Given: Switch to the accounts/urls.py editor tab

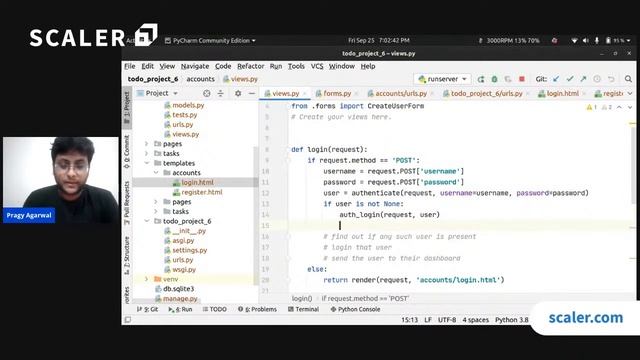Looking at the screenshot, I should click(401, 93).
